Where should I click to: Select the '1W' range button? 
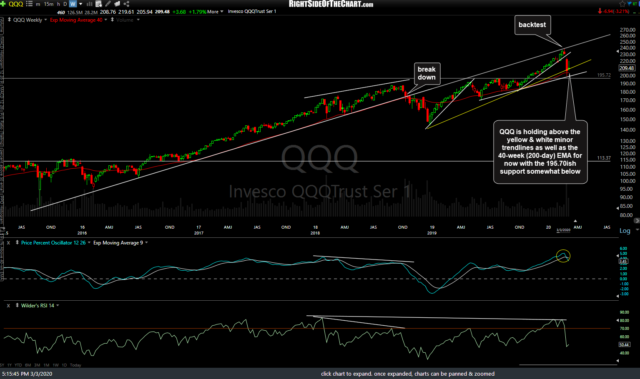pyautogui.click(x=56, y=365)
